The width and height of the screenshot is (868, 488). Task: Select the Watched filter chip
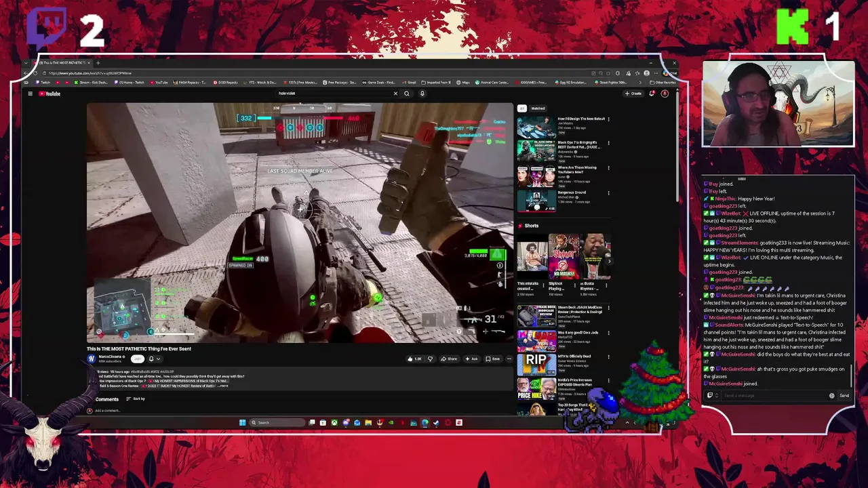pos(538,108)
